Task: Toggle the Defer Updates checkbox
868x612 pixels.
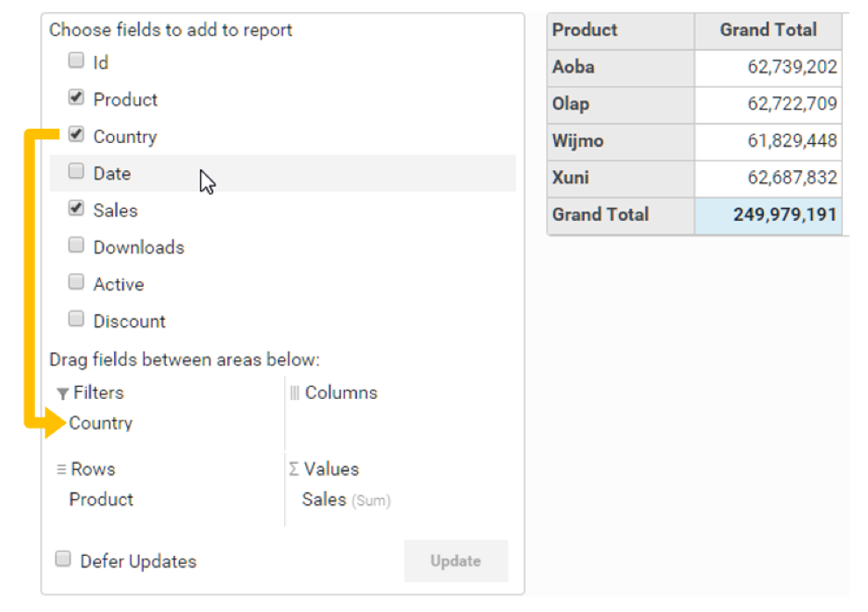Action: pyautogui.click(x=63, y=559)
